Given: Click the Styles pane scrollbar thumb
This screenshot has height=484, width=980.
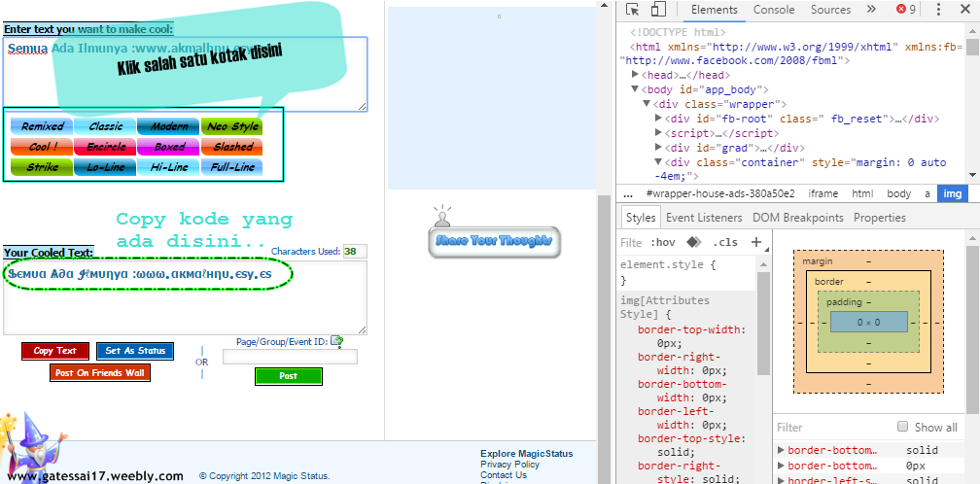Looking at the screenshot, I should (763, 324).
